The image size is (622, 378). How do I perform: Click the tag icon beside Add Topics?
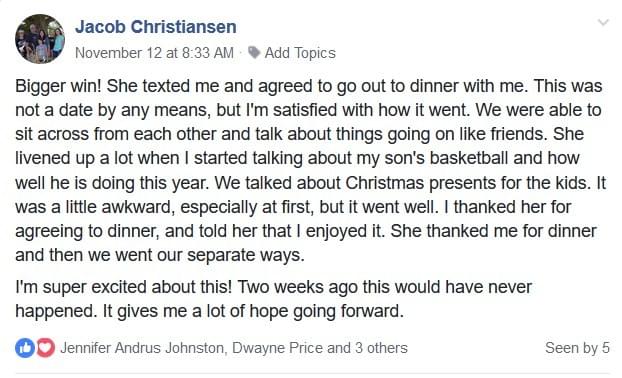coord(254,52)
